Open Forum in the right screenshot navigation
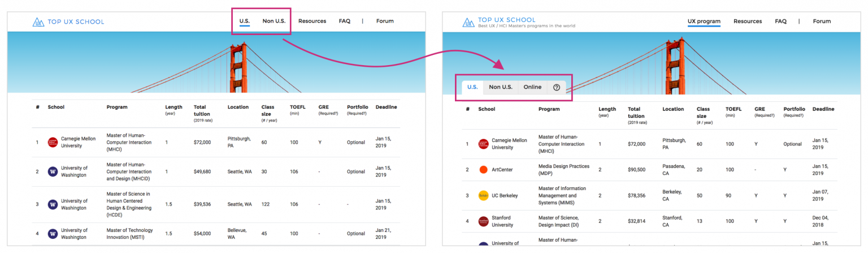The height and width of the screenshot is (253, 868). click(822, 22)
